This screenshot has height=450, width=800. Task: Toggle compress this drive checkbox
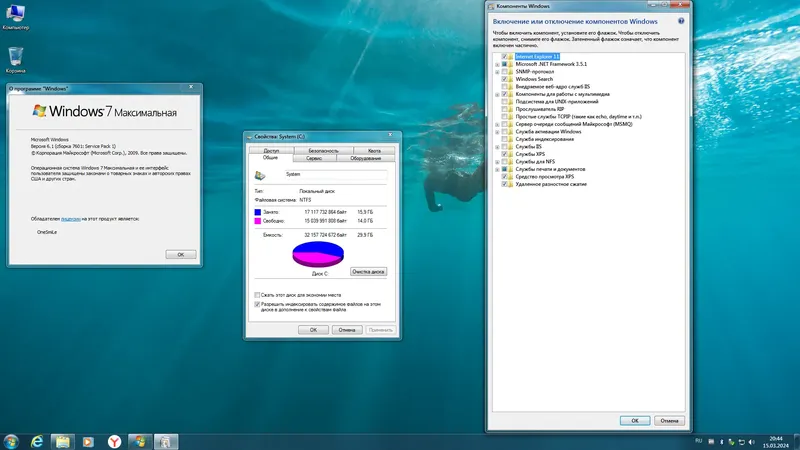[x=257, y=295]
